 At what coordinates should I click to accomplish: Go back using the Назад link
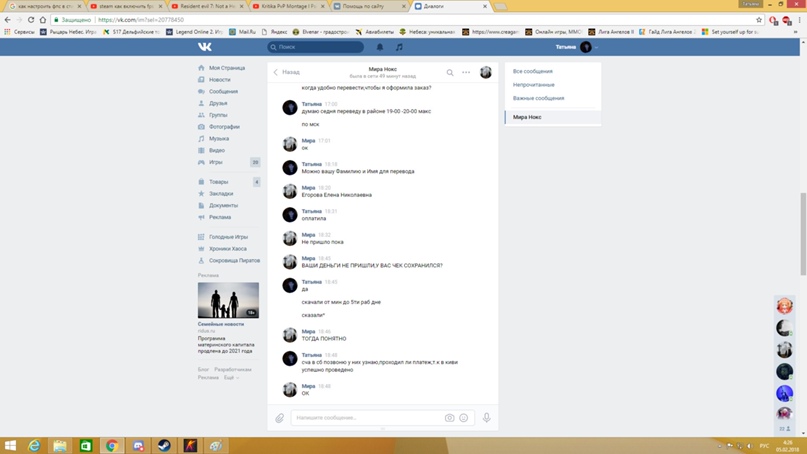pyautogui.click(x=287, y=72)
